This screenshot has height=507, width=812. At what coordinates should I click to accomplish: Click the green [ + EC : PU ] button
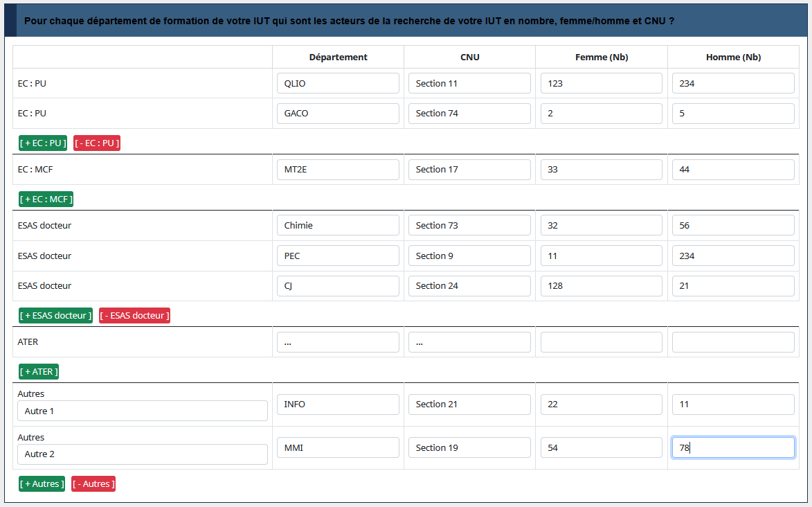tap(43, 143)
